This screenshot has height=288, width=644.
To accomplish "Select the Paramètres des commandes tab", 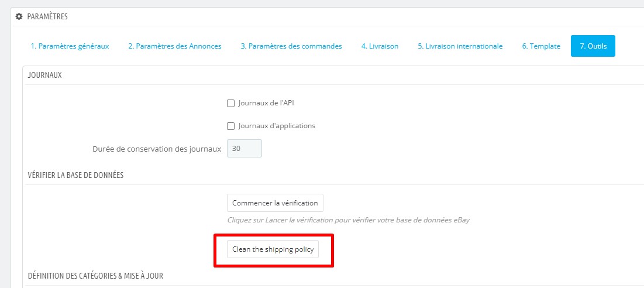I will tap(291, 46).
